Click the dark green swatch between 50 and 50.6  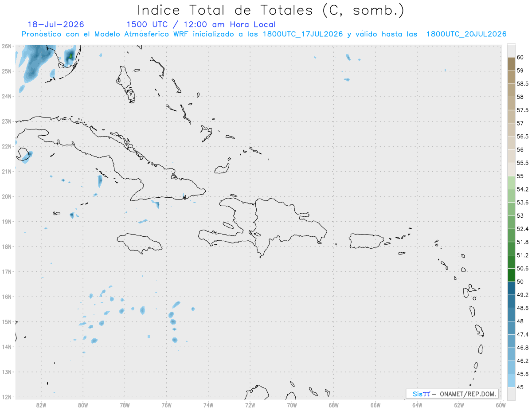coord(511,275)
